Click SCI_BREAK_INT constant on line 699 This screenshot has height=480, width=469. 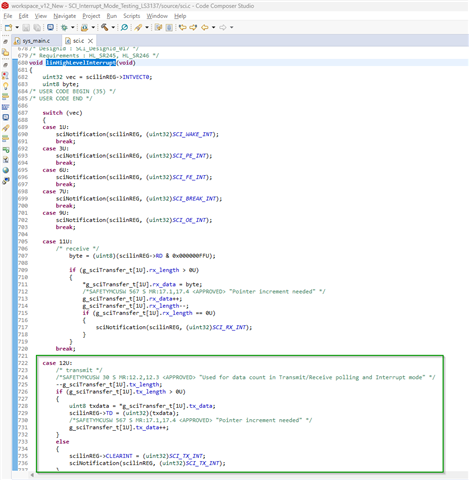point(194,199)
